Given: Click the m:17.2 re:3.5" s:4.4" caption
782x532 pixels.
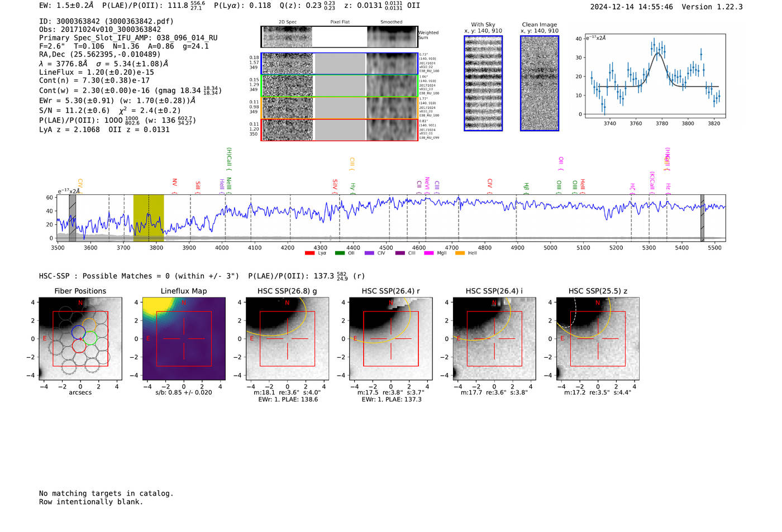Looking at the screenshot, I should [x=598, y=392].
